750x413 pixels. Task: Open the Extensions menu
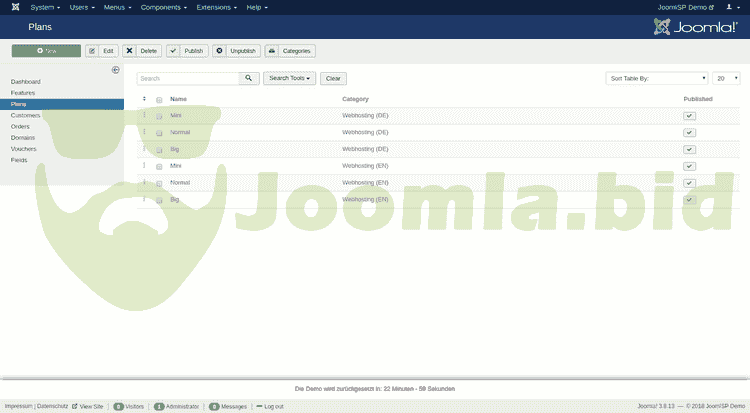coord(219,7)
